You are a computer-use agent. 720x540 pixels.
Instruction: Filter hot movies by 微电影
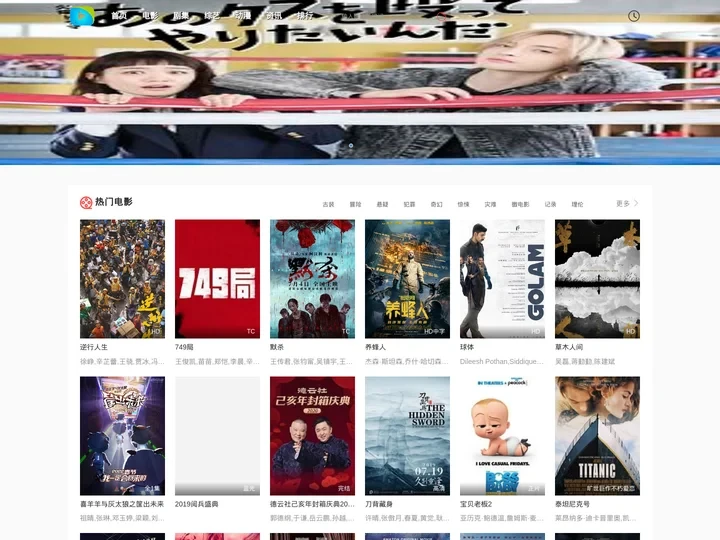click(520, 204)
